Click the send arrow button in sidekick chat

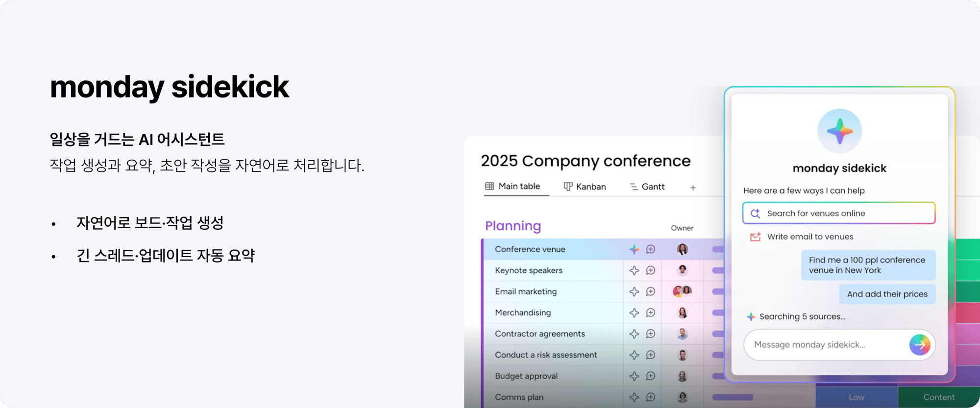coord(920,345)
